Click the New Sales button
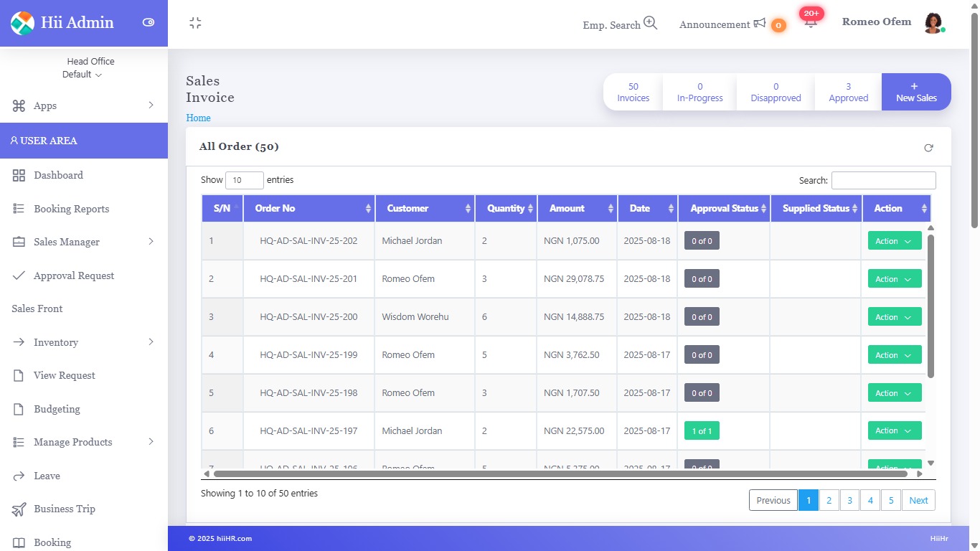 916,92
